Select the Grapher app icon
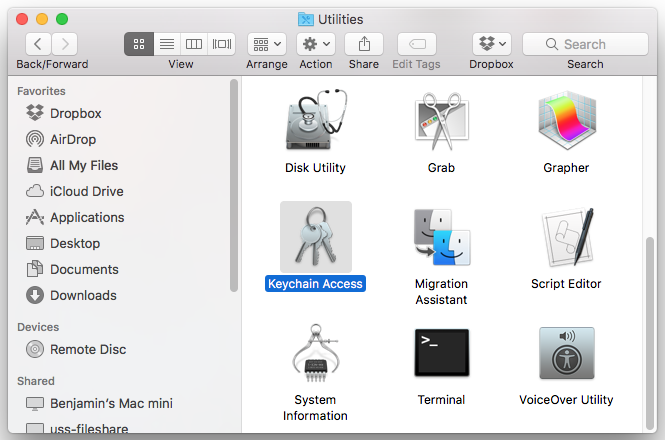The height and width of the screenshot is (440, 665). [x=567, y=120]
